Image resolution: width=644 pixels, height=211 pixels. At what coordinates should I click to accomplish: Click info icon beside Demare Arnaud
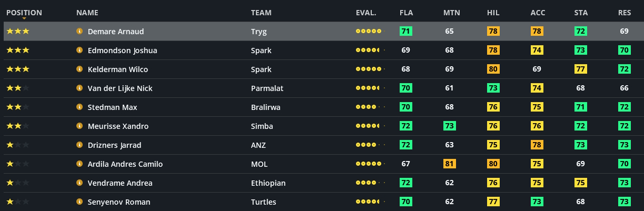[80, 32]
